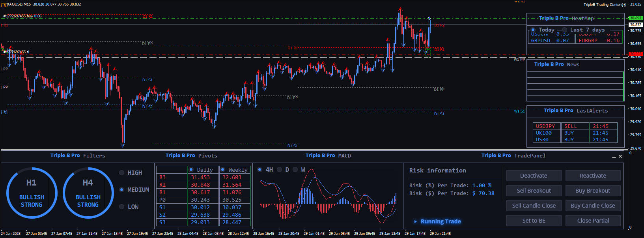
Task: Switch MACD to the D timeframe
Action: pyautogui.click(x=280, y=170)
